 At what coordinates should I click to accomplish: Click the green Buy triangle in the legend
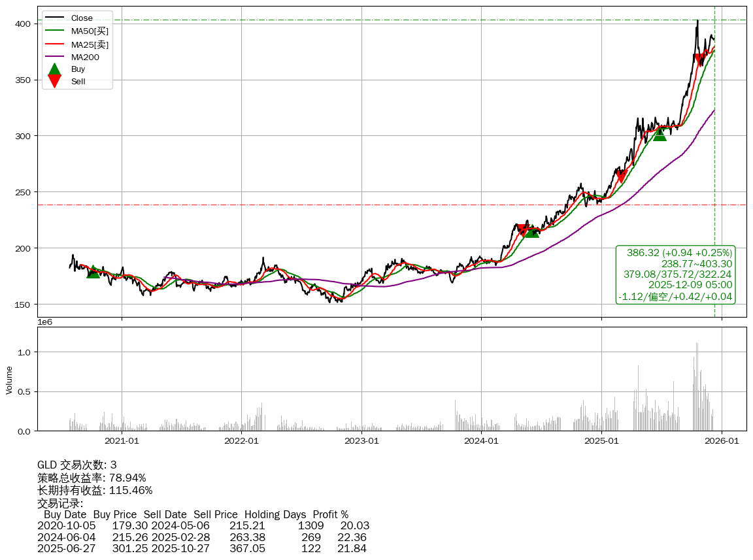coord(55,69)
